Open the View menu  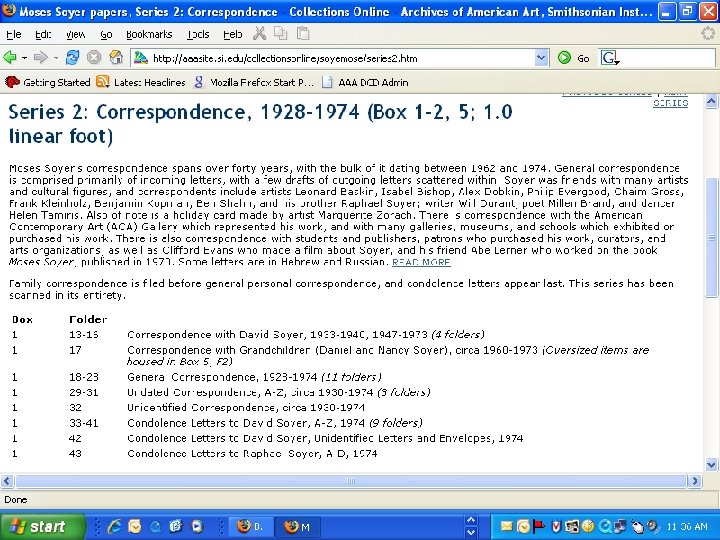(75, 34)
